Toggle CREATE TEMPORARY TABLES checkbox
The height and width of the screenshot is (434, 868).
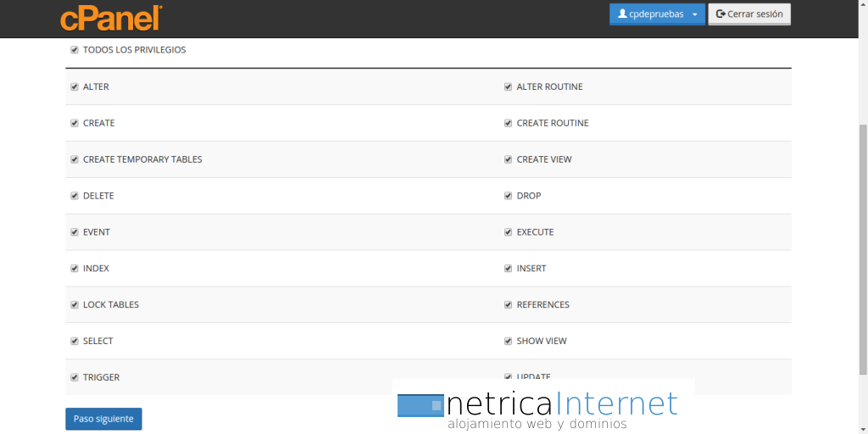75,159
